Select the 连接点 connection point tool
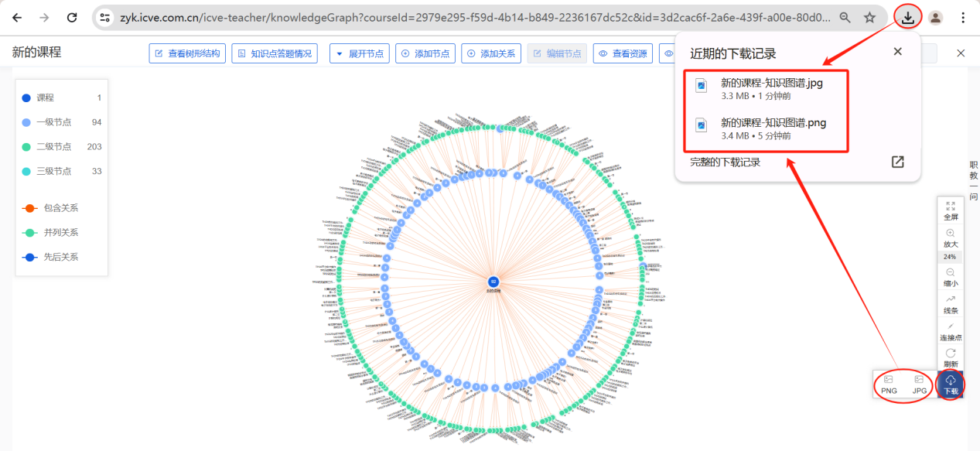Image resolution: width=980 pixels, height=451 pixels. [951, 330]
